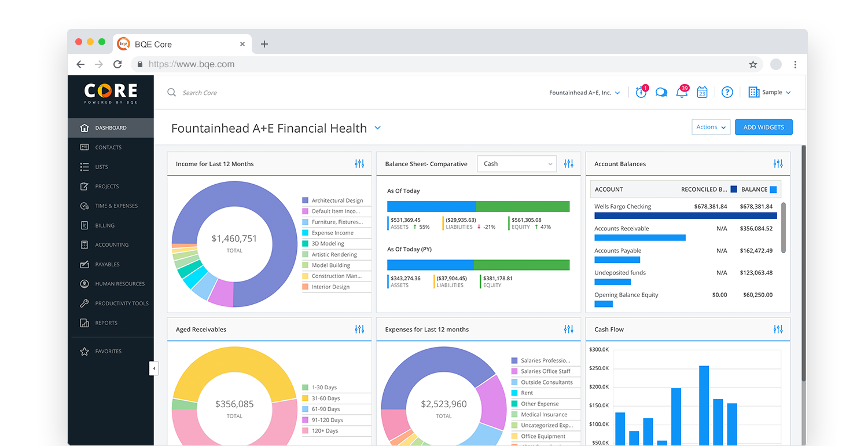Open the Actions dropdown

pyautogui.click(x=711, y=127)
